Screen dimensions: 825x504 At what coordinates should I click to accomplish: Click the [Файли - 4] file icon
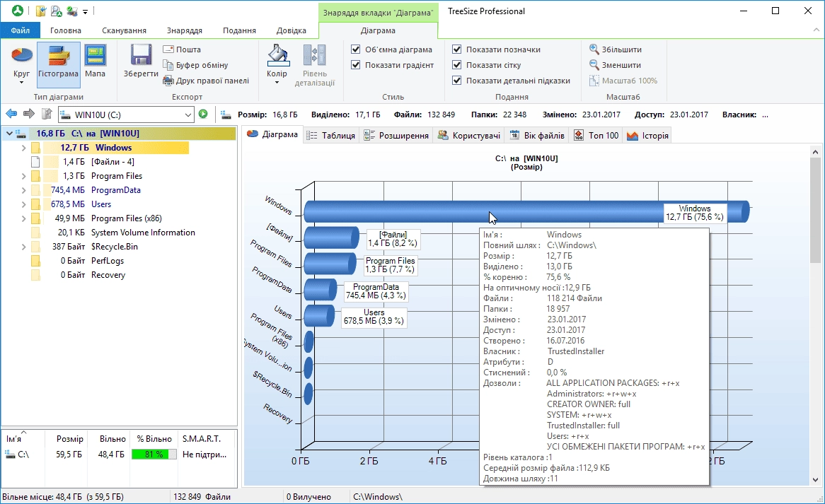coord(35,162)
